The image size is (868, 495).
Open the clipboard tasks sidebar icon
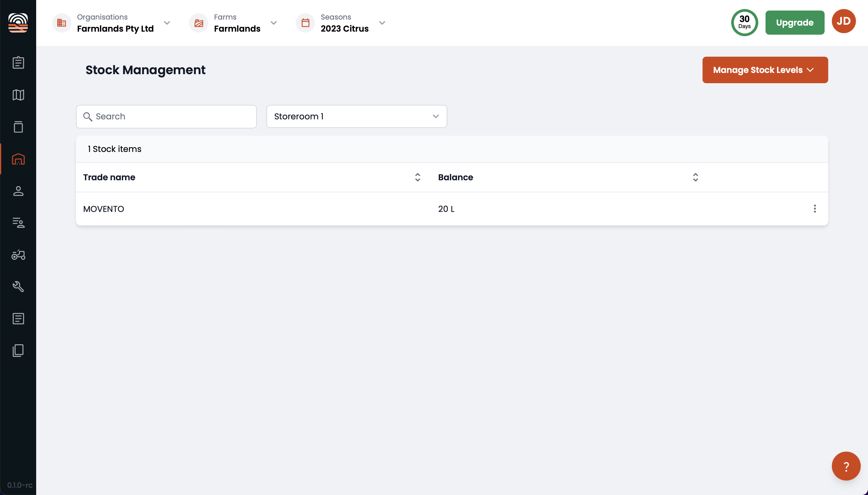pos(18,63)
